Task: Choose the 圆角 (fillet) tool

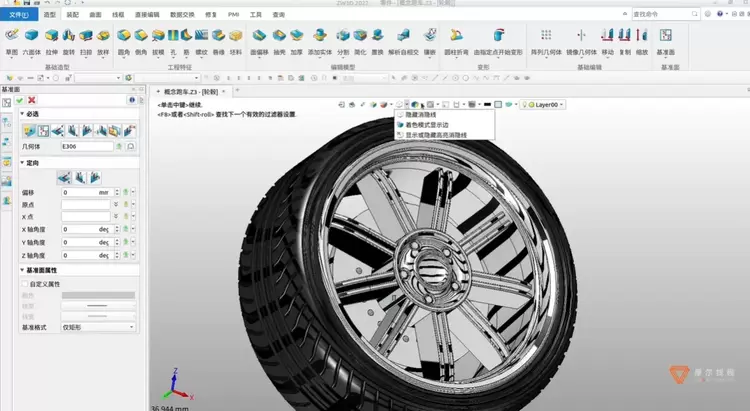Action: (122, 38)
